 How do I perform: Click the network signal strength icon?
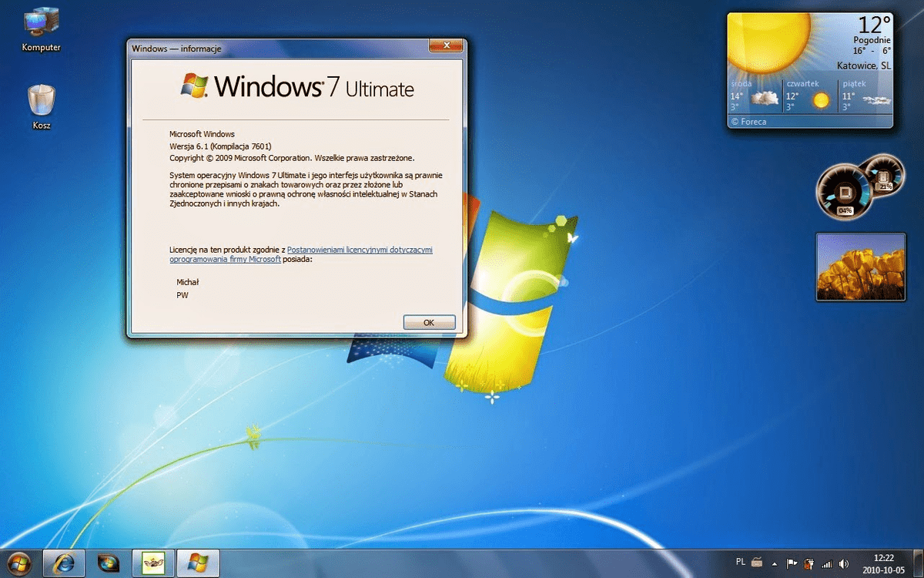pyautogui.click(x=825, y=563)
